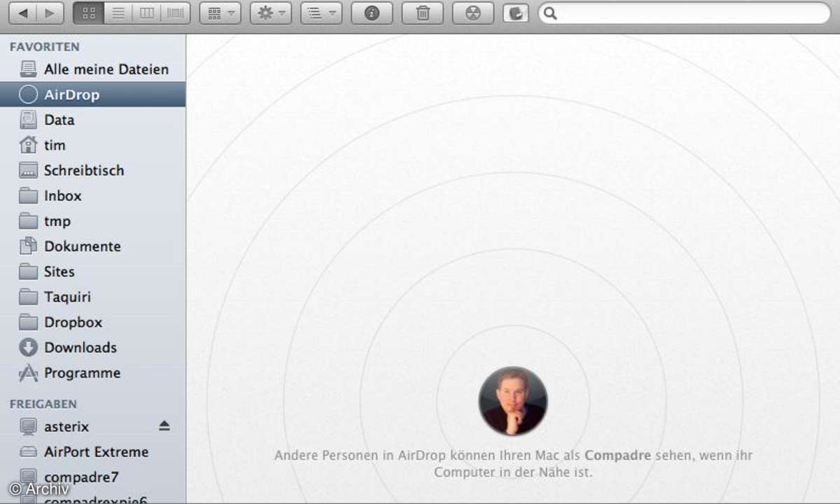Open the gear action menu
The image size is (840, 504).
point(271,13)
